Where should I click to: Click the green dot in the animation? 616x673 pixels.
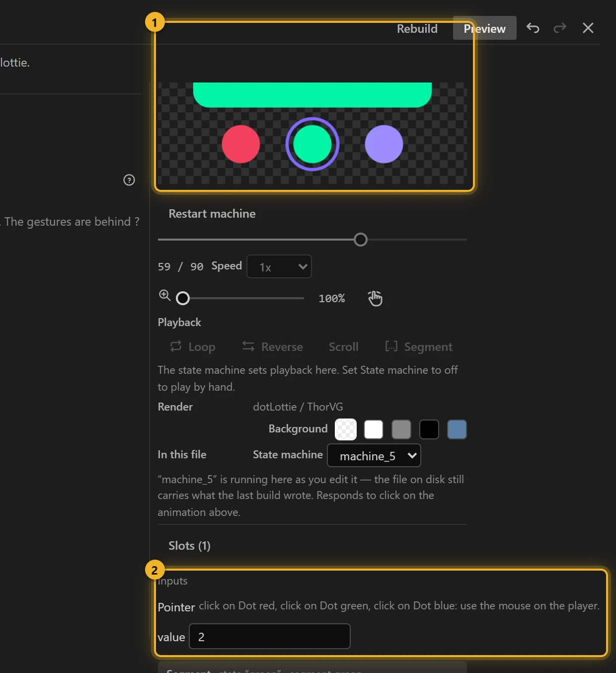[312, 144]
